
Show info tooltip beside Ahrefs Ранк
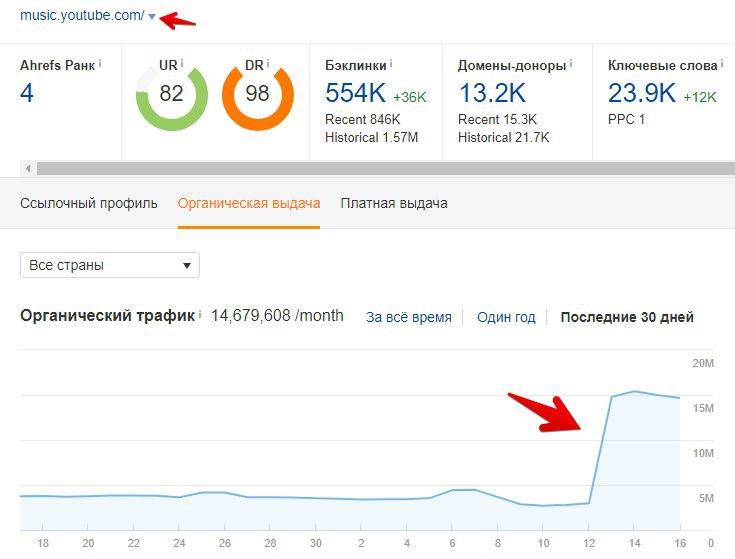pyautogui.click(x=100, y=63)
